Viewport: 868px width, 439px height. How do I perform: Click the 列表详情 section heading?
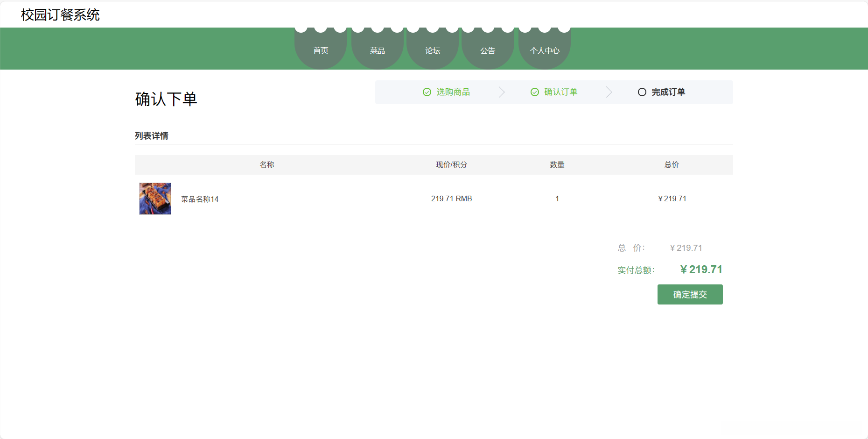click(151, 136)
